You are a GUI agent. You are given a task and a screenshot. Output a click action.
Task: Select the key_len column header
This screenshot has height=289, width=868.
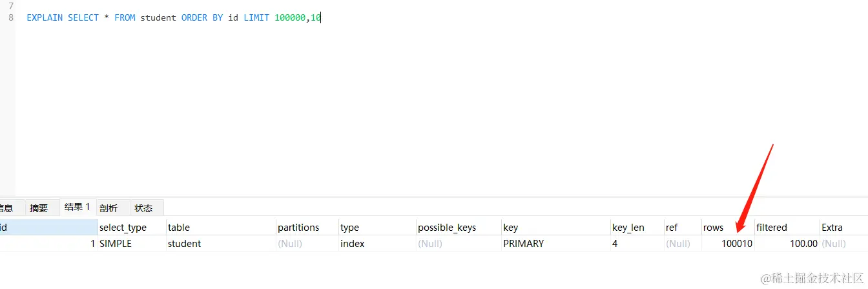pyautogui.click(x=628, y=228)
